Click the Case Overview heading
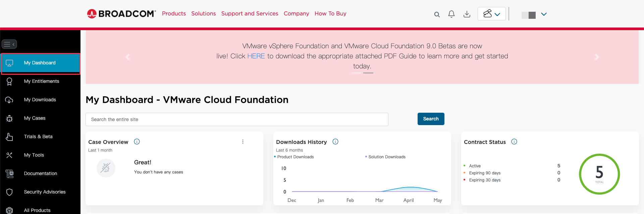Screen dimensions: 644x214 108,142
